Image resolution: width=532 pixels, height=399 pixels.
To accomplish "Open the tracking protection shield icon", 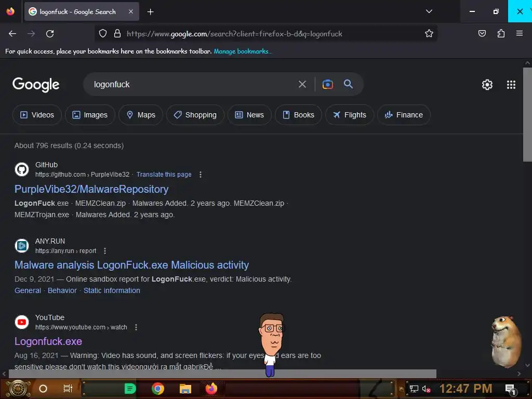I will (x=103, y=33).
